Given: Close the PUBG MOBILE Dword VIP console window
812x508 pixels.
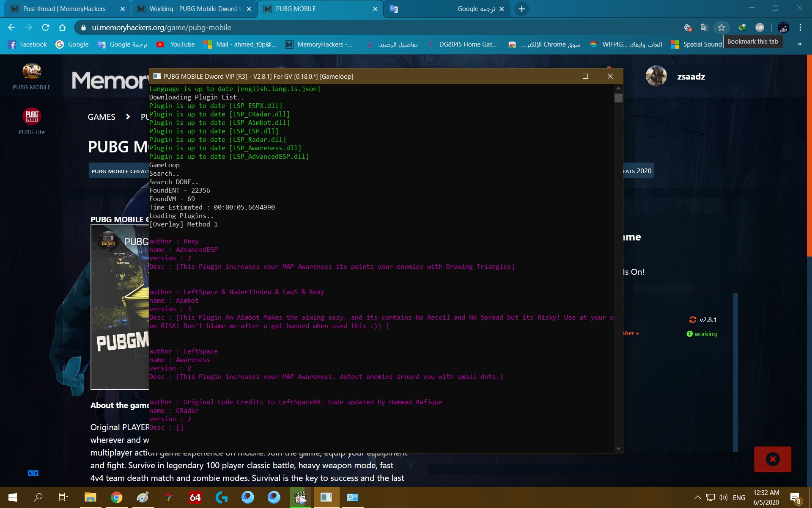Looking at the screenshot, I should pos(610,76).
